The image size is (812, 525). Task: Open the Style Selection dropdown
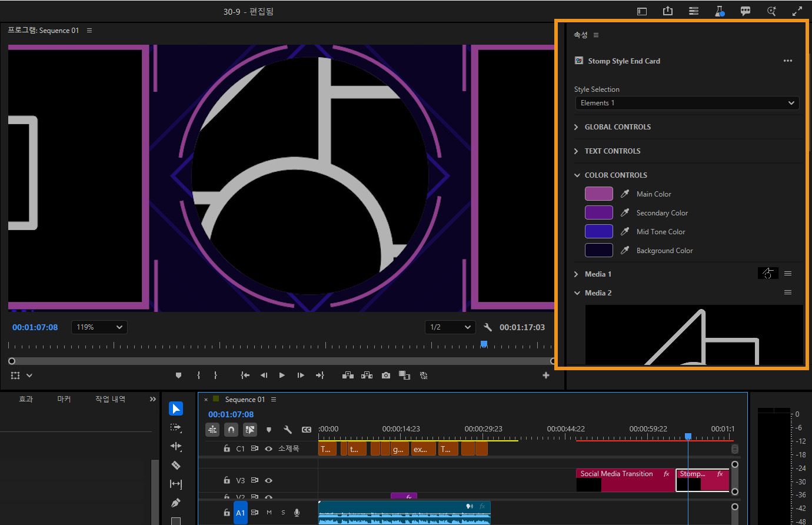pyautogui.click(x=687, y=103)
